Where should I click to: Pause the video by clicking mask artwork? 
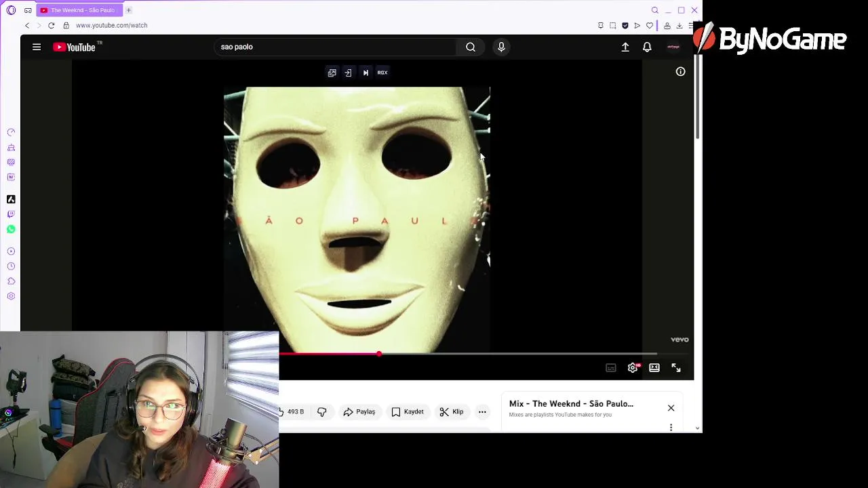[x=357, y=218]
